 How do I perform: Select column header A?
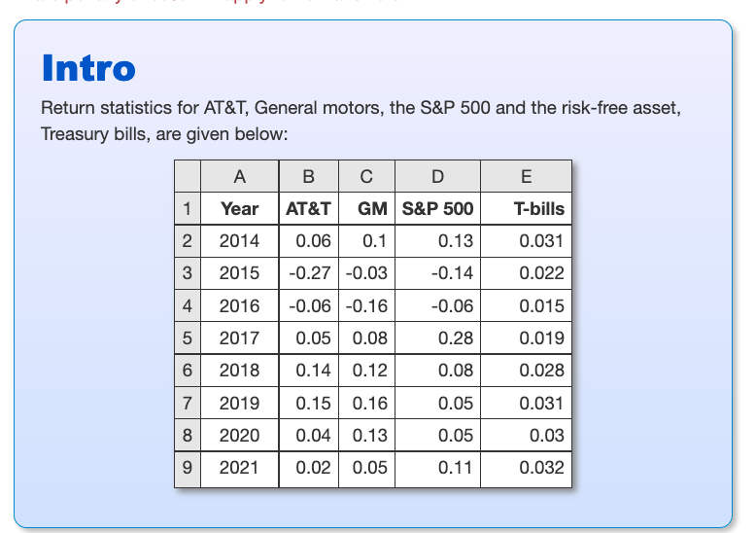(x=240, y=176)
